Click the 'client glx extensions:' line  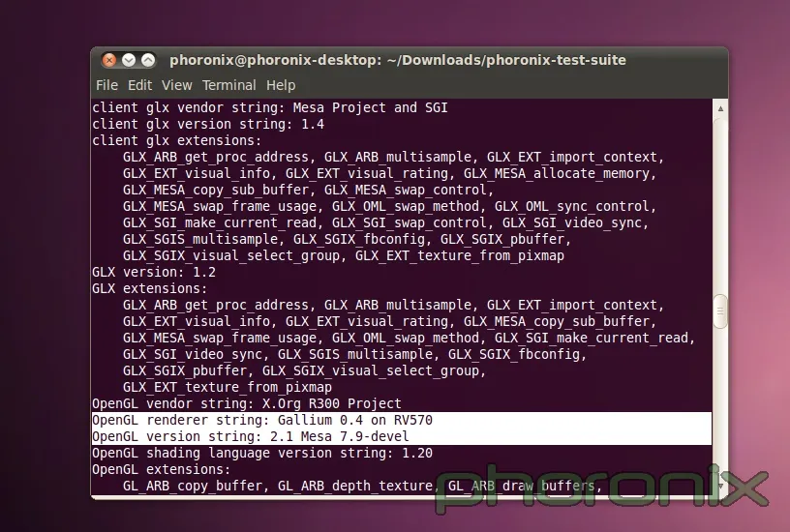click(x=177, y=140)
